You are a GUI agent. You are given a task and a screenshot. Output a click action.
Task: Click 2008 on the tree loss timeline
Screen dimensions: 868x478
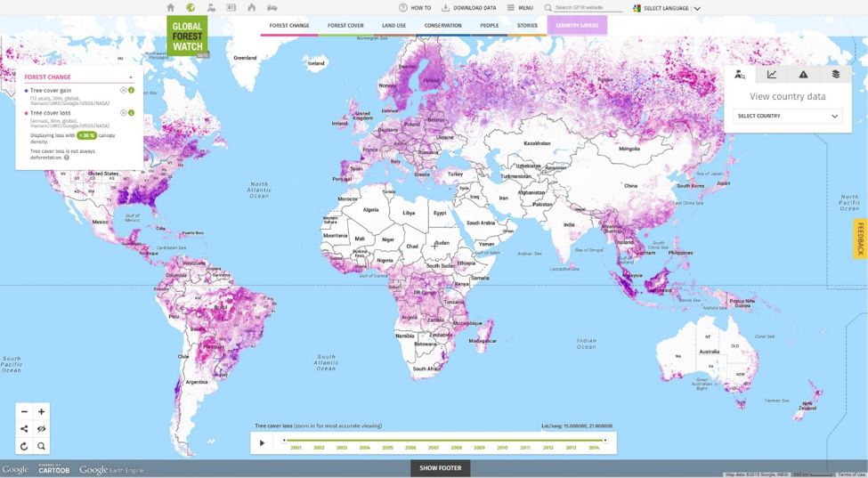(x=456, y=448)
